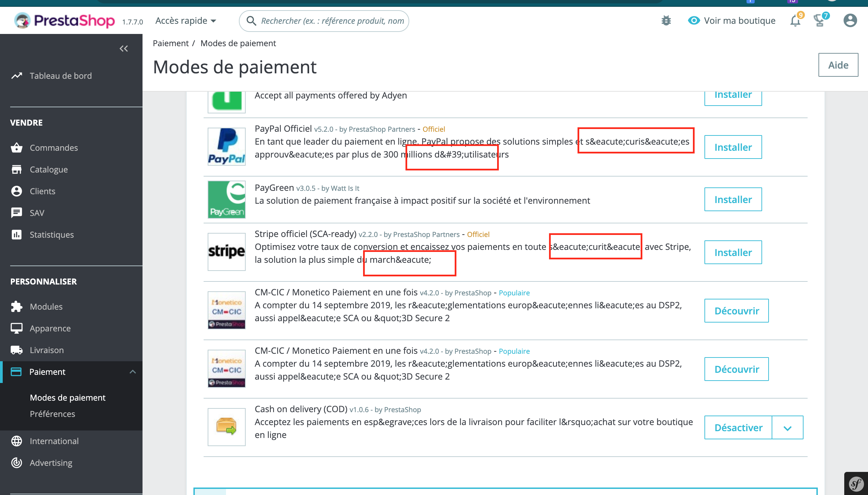The width and height of the screenshot is (868, 495).
Task: Open Préférences submenu item
Action: 52,414
